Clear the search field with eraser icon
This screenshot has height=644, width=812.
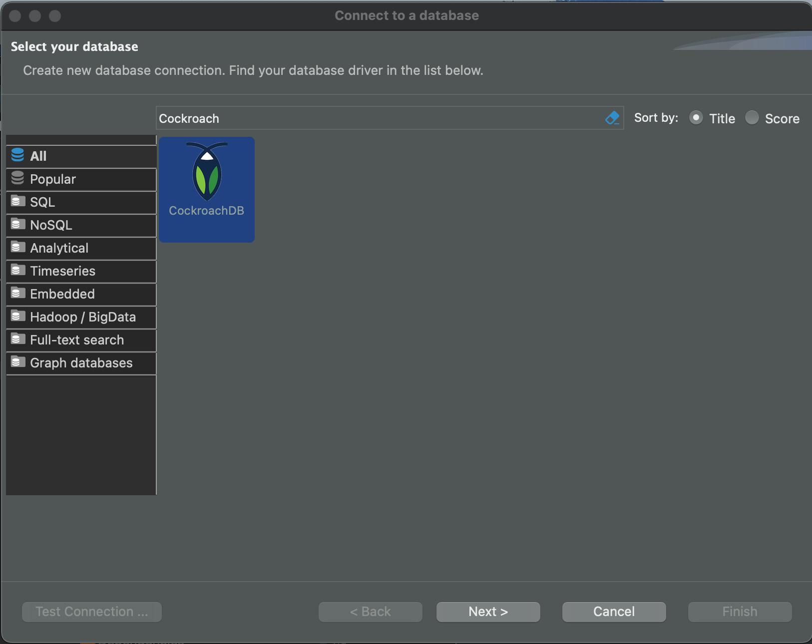tap(612, 118)
